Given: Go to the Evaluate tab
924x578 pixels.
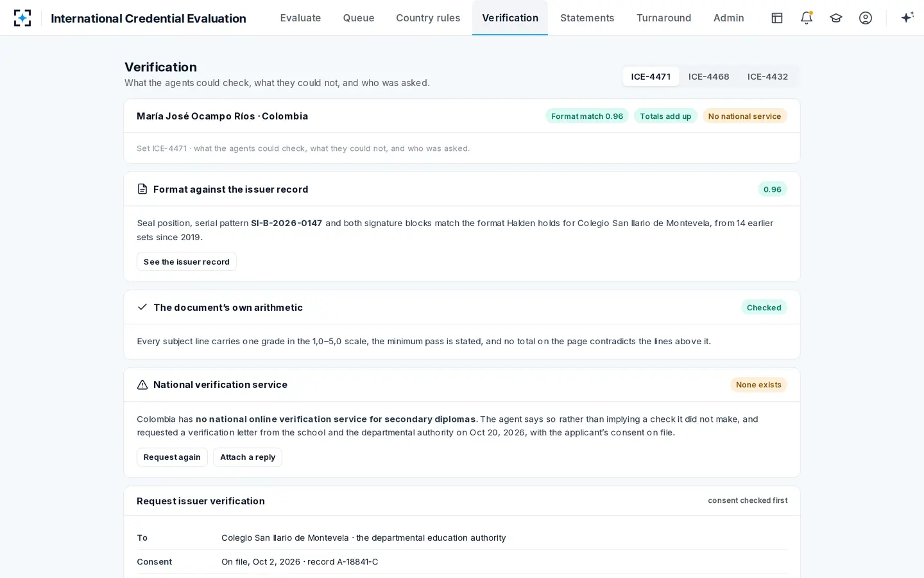Looking at the screenshot, I should click(300, 18).
